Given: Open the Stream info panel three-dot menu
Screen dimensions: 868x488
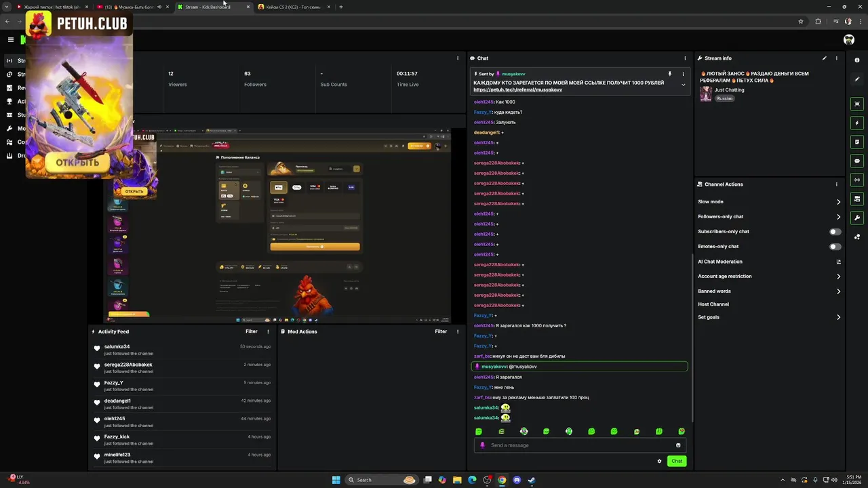Looking at the screenshot, I should tap(837, 58).
